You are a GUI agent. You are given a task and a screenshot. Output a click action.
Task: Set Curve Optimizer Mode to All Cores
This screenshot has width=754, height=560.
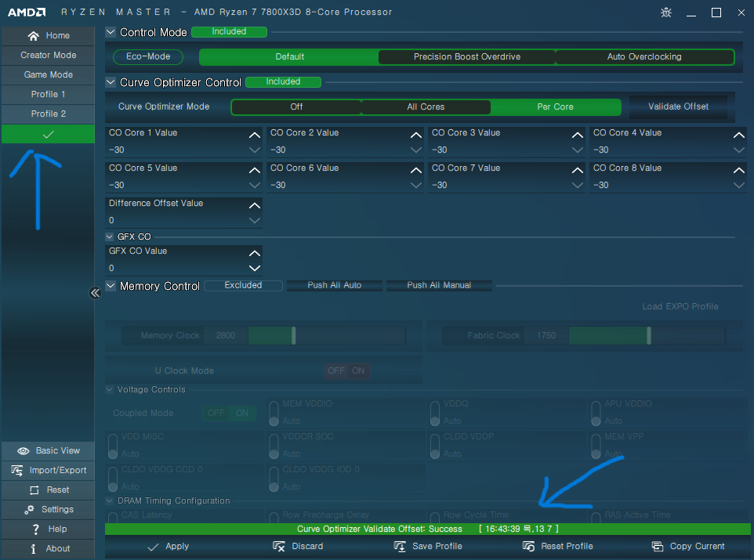tap(426, 107)
